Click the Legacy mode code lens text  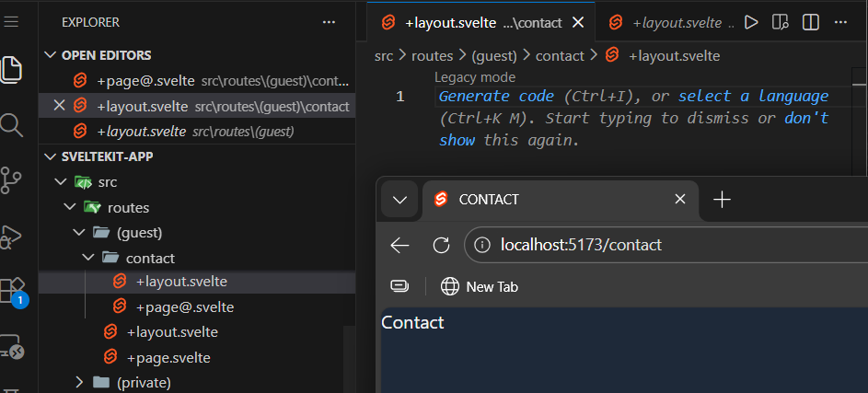click(x=475, y=77)
